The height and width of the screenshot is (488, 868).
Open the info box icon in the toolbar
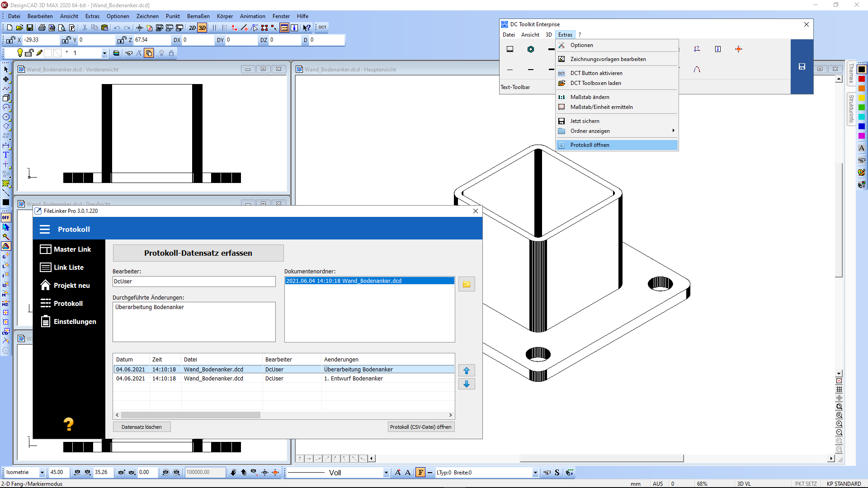pos(294,28)
